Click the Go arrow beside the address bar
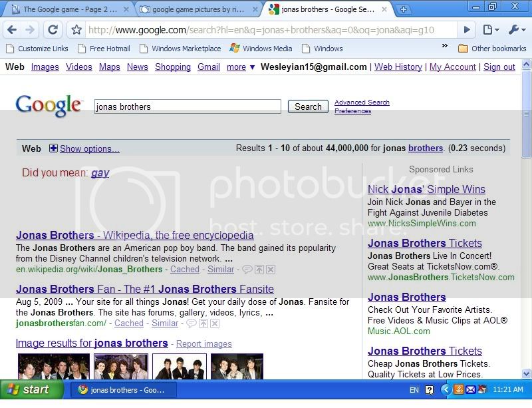The height and width of the screenshot is (408, 532). (x=467, y=30)
